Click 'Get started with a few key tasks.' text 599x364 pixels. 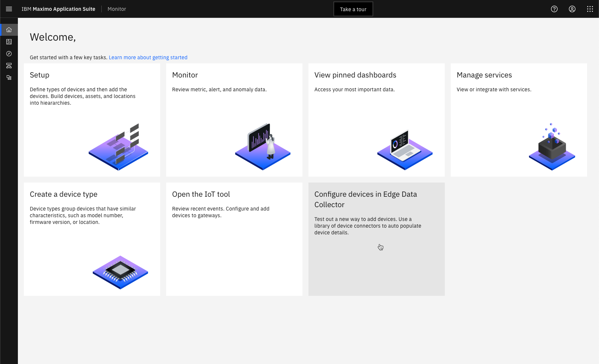[69, 57]
